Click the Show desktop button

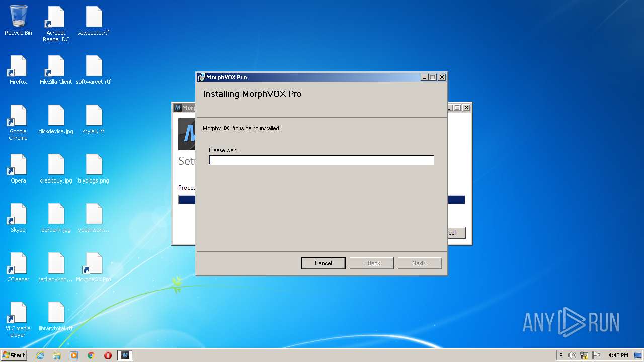[x=639, y=355]
